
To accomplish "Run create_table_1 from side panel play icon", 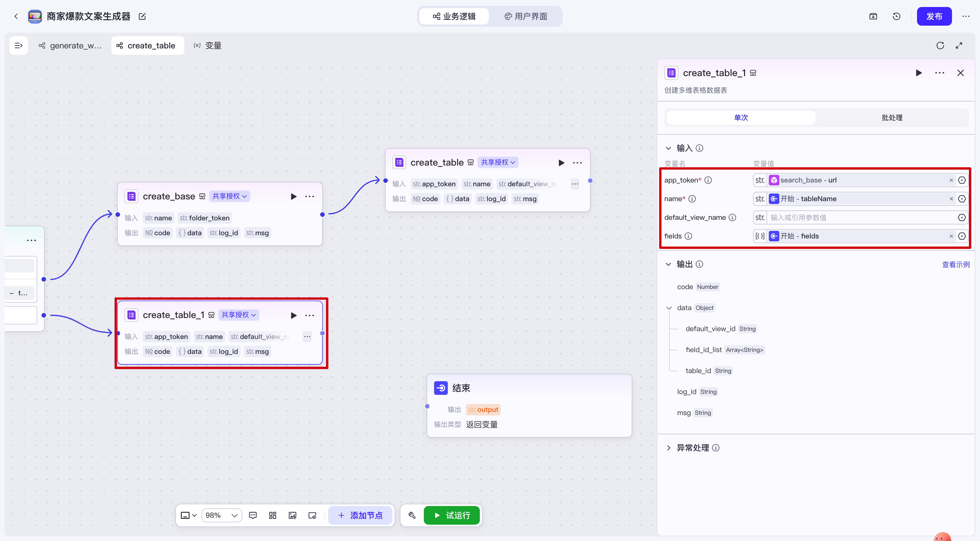I will tap(918, 73).
